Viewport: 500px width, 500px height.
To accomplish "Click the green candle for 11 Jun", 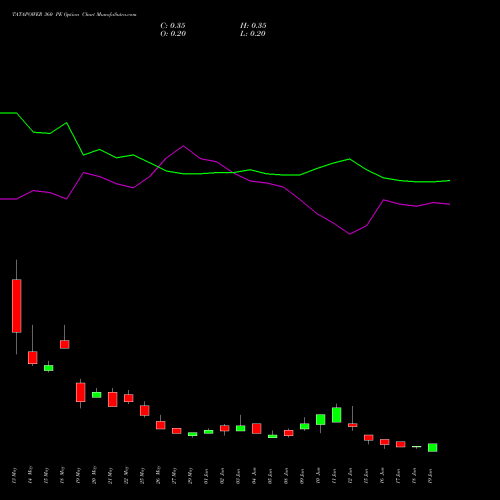I will 337,415.
